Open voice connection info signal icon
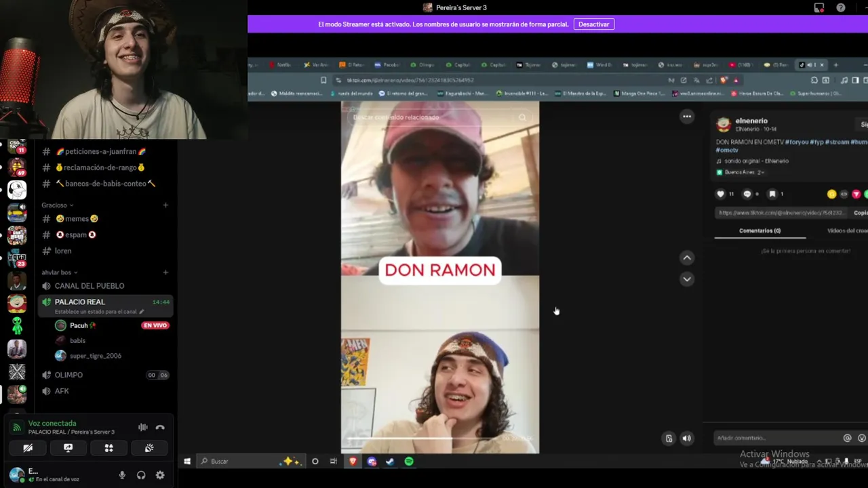This screenshot has height=488, width=868. pyautogui.click(x=17, y=428)
